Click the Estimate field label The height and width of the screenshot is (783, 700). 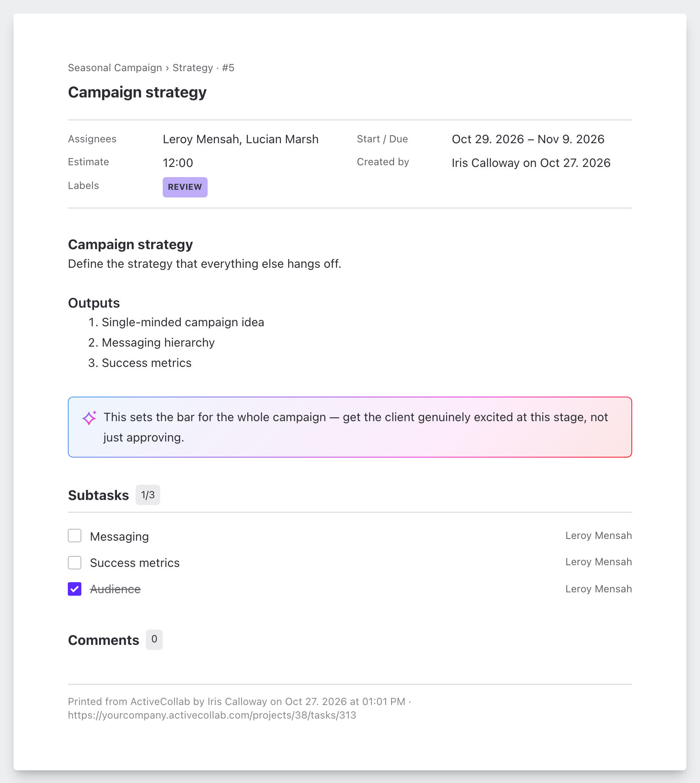click(89, 162)
